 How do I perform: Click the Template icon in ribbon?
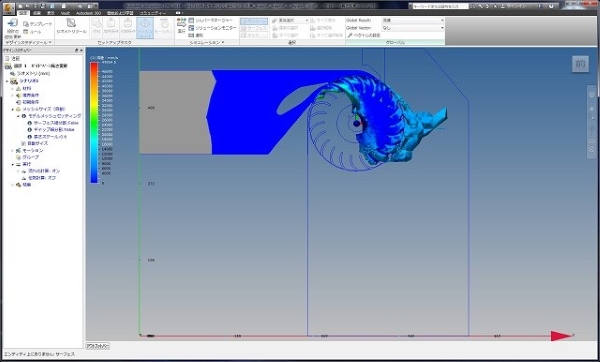coord(26,24)
